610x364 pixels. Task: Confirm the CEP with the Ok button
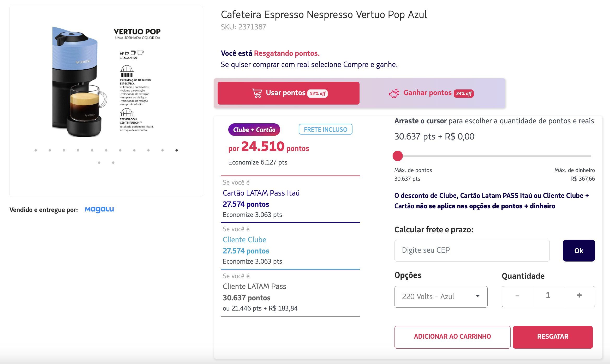coord(579,250)
